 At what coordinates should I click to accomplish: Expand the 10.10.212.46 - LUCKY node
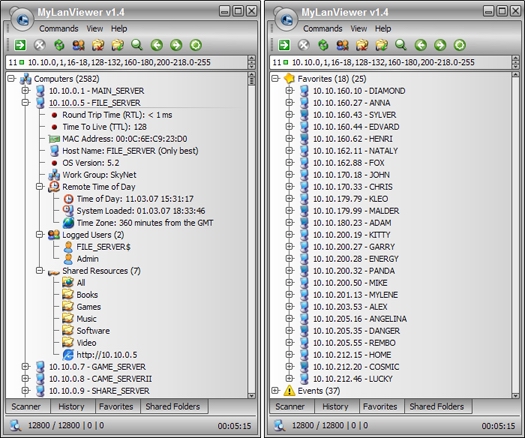290,378
